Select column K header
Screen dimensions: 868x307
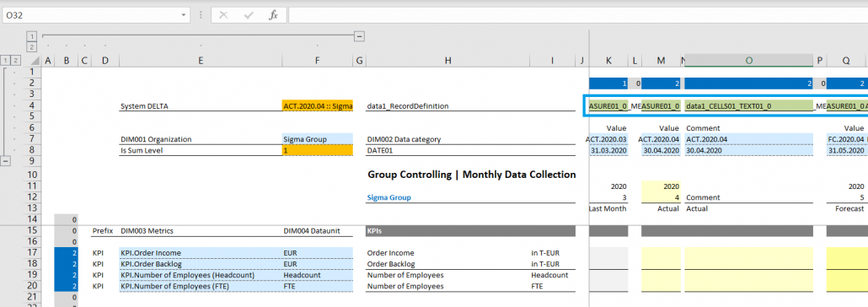[609, 61]
